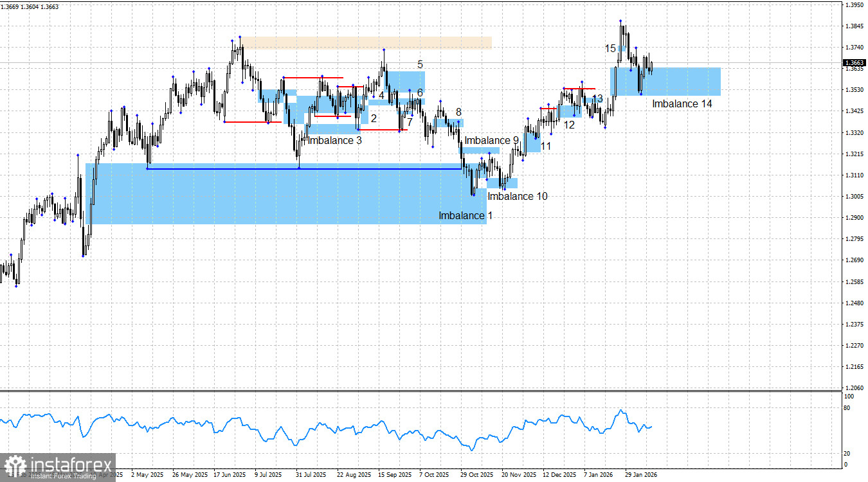Select the 80 level on indicator scale
The image size is (868, 482).
click(847, 408)
